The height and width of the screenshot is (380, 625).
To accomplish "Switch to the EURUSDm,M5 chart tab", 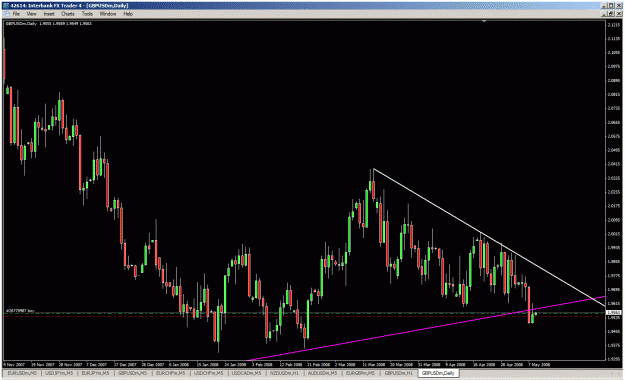I will 22,373.
